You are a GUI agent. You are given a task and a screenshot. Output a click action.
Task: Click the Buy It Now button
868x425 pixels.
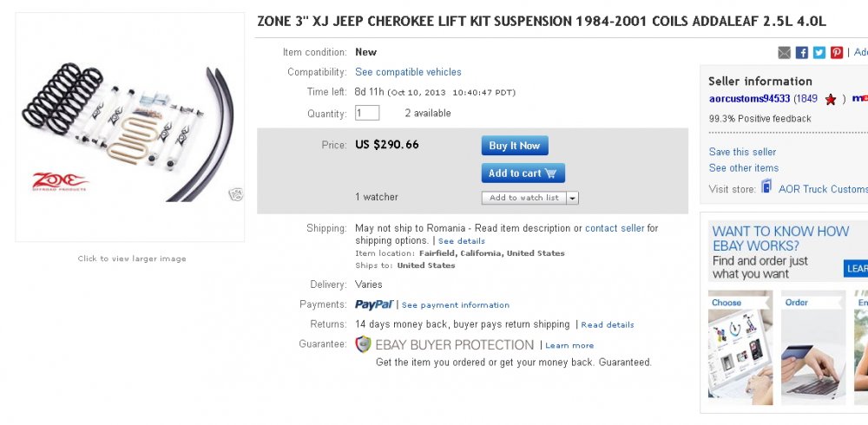(515, 146)
